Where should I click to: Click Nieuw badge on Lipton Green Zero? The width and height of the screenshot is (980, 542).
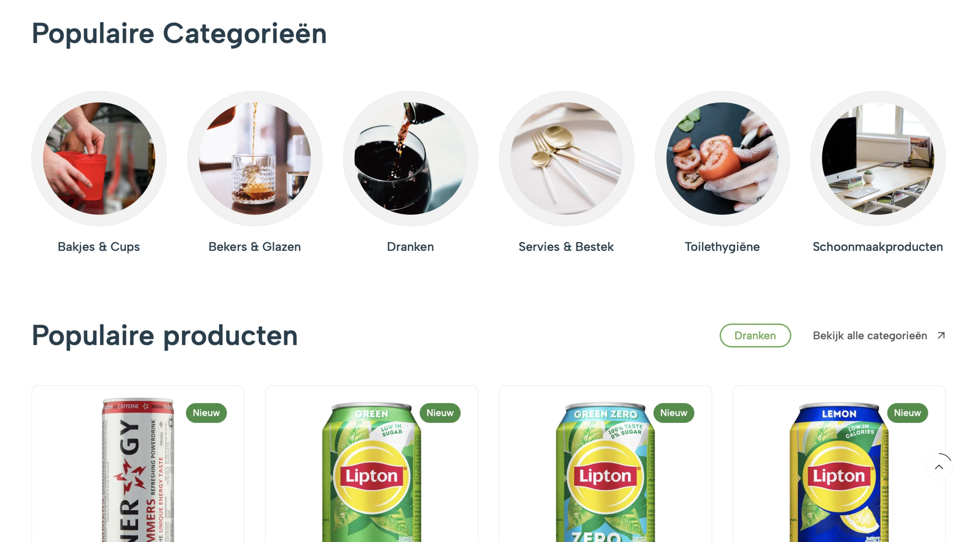[673, 413]
